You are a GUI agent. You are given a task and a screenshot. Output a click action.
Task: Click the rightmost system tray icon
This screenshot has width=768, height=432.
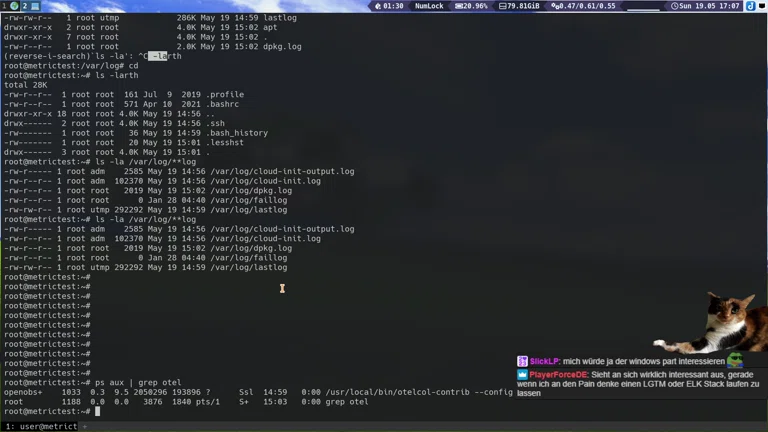coord(762,6)
